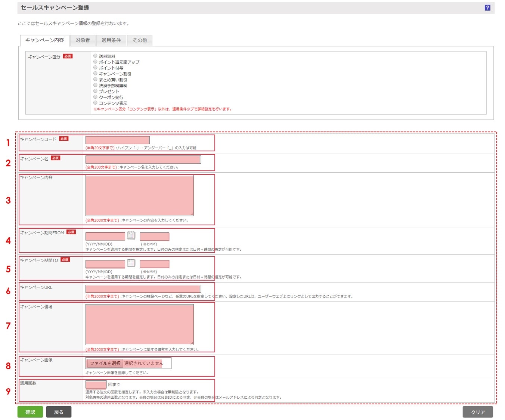Select 決済手数料無料 radio button
Viewport: 505px width, 420px height.
pos(95,85)
